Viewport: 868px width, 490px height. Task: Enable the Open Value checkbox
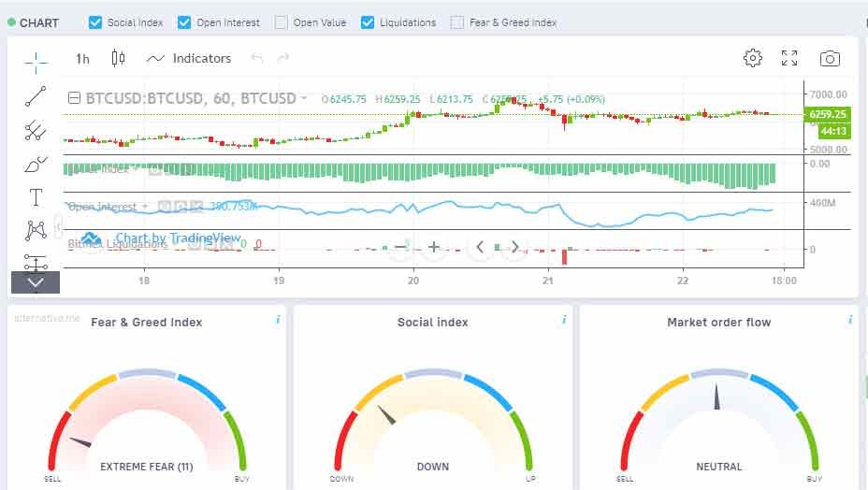[x=282, y=22]
